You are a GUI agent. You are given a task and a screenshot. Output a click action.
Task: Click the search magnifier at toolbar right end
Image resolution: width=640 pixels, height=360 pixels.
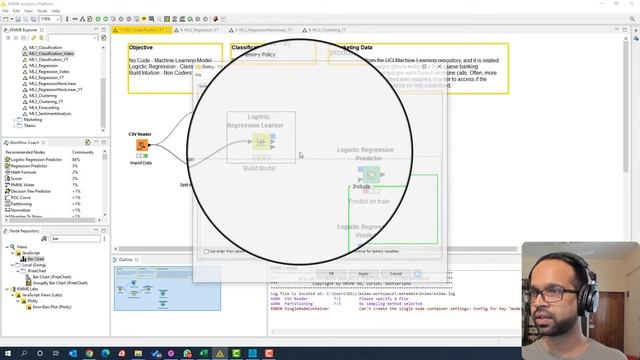click(632, 19)
